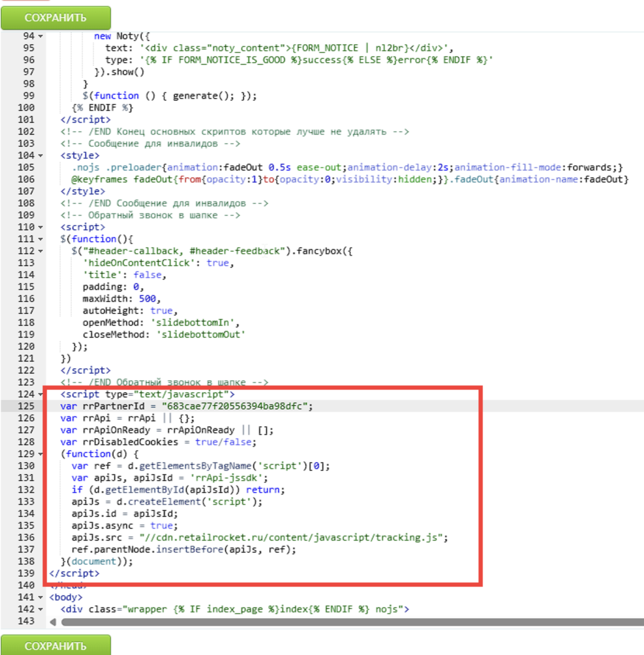Image resolution: width=644 pixels, height=655 pixels.
Task: Click closing </script> tag on line 139
Action: 74,573
